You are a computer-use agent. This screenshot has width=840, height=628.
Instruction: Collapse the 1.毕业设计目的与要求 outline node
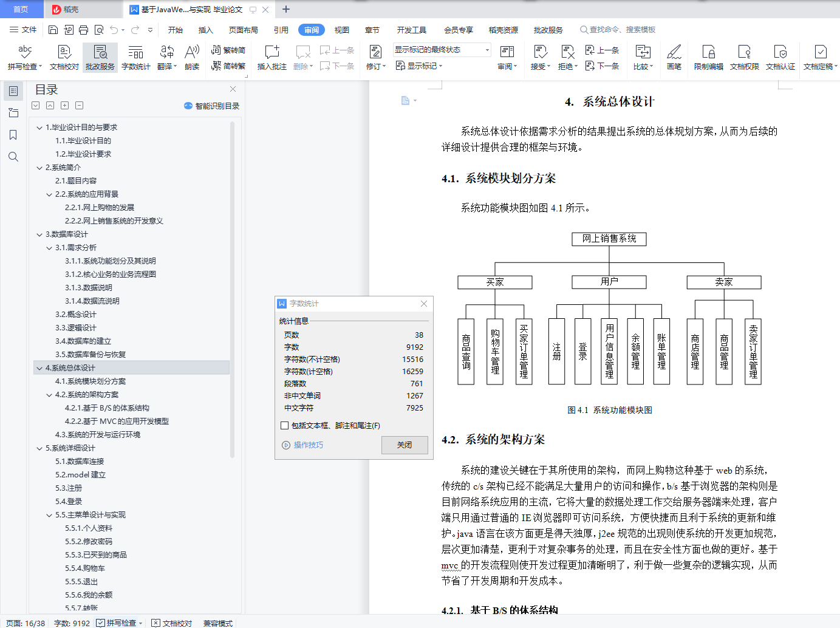[39, 128]
